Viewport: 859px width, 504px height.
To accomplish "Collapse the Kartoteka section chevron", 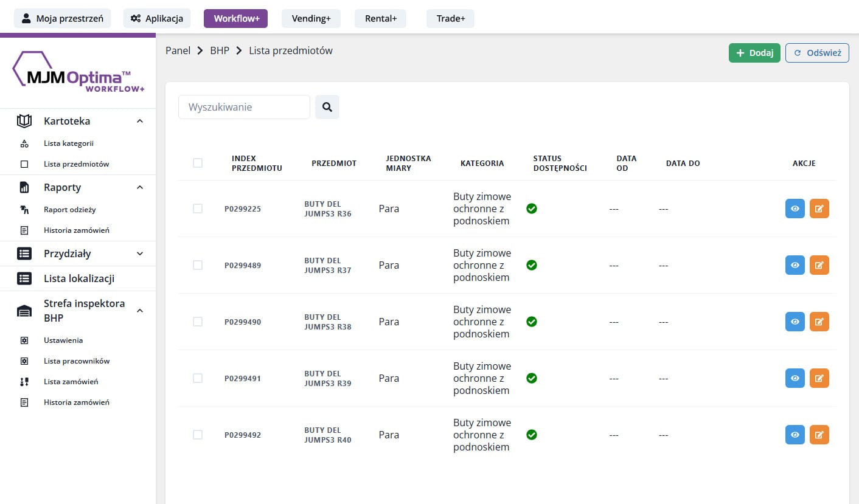I will (x=140, y=121).
